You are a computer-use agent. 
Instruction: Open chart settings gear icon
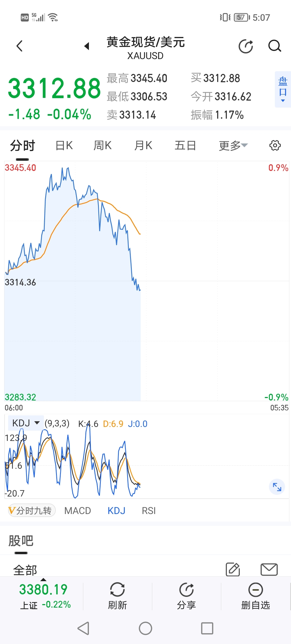tap(275, 146)
